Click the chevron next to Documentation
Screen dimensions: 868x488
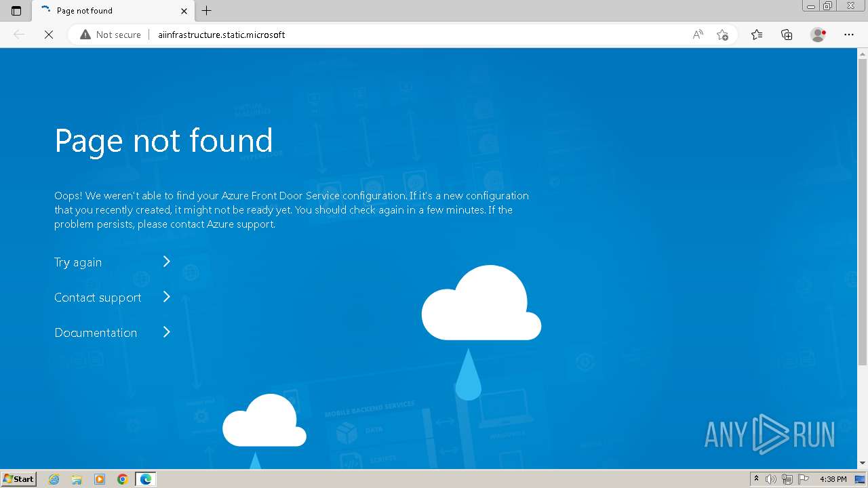tap(167, 332)
